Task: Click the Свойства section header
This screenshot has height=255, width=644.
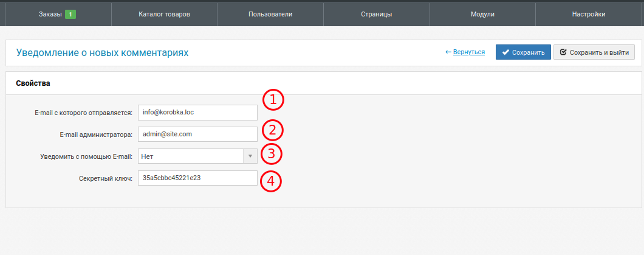Action: pyautogui.click(x=33, y=83)
